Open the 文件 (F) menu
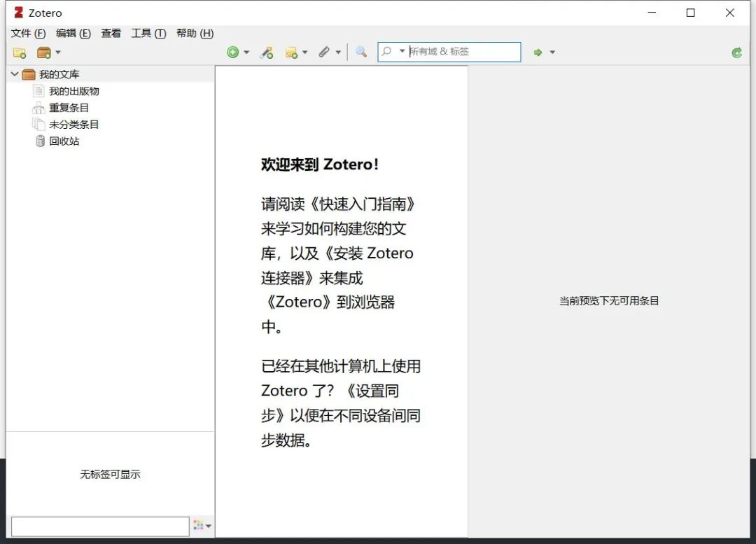 coord(28,34)
